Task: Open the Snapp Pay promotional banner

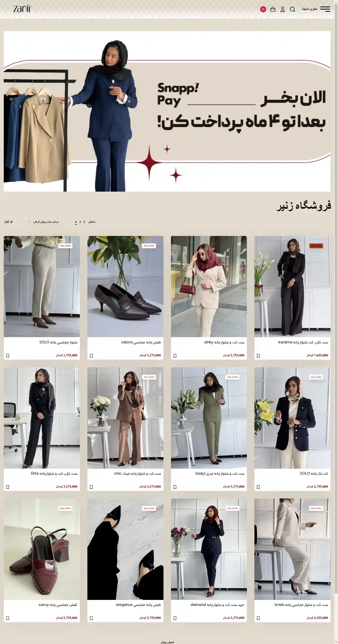Action: coord(167,111)
